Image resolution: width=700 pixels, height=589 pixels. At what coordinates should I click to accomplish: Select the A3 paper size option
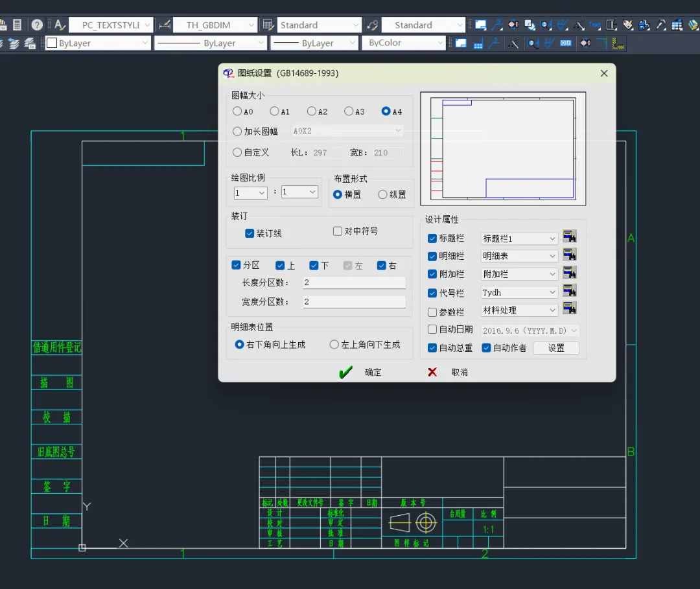(x=349, y=111)
